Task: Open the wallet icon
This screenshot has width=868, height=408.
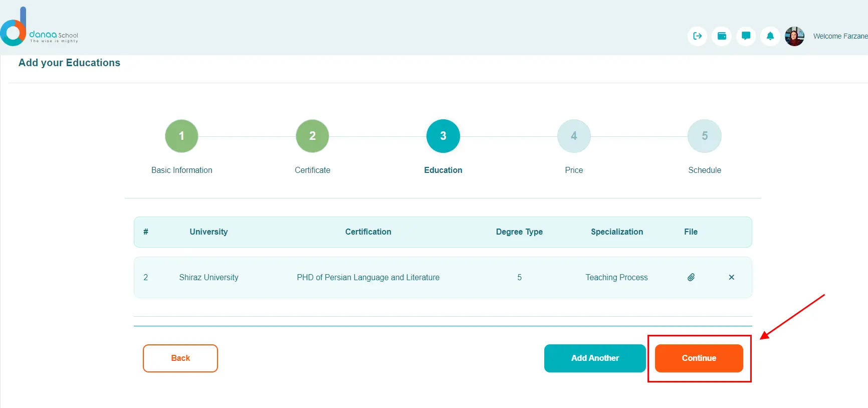Action: click(x=722, y=36)
